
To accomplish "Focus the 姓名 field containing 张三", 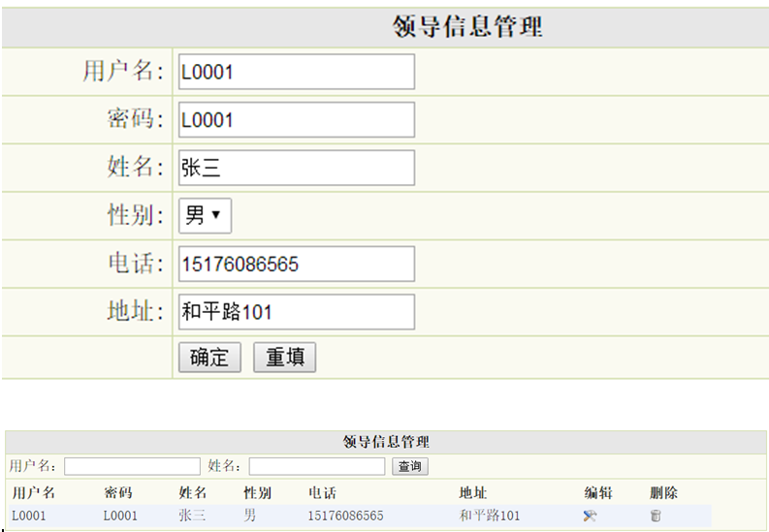I will tap(297, 168).
